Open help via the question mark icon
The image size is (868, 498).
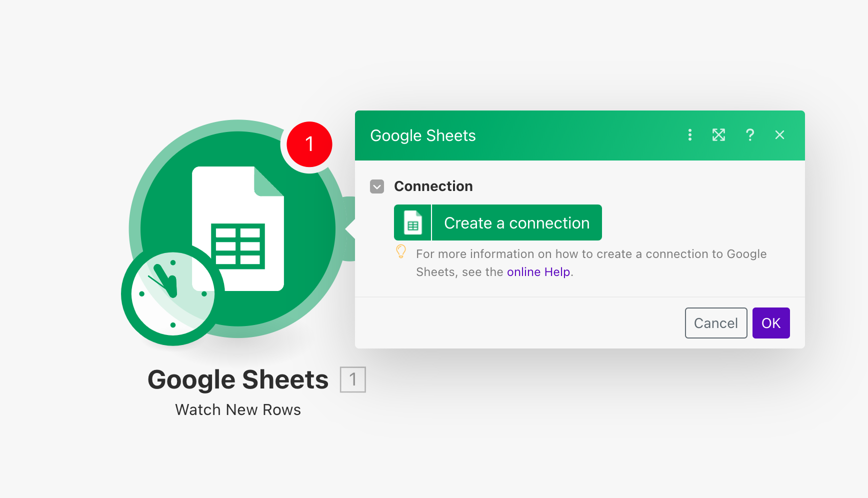click(749, 135)
